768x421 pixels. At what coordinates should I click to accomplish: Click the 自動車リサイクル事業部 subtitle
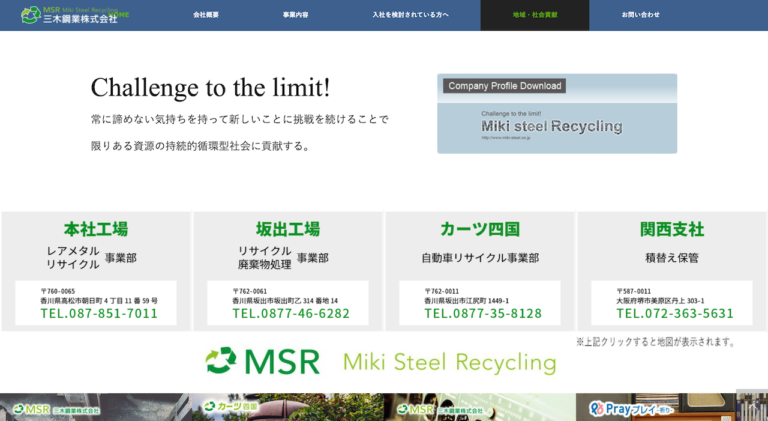pos(480,257)
